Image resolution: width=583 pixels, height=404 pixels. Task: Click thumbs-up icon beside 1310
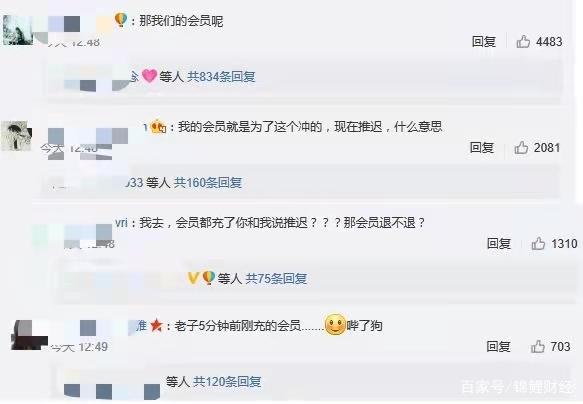[538, 243]
